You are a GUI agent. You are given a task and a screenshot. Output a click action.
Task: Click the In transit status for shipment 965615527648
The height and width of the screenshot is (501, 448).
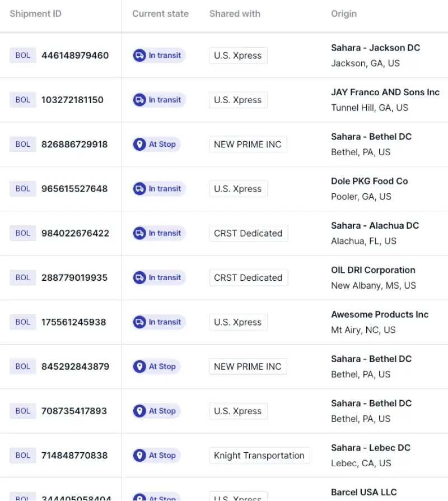point(159,189)
